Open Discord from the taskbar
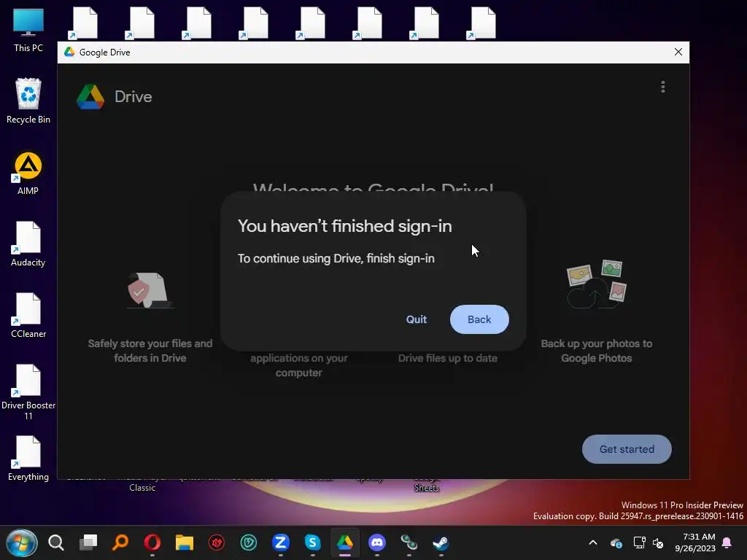747x560 pixels. tap(377, 542)
